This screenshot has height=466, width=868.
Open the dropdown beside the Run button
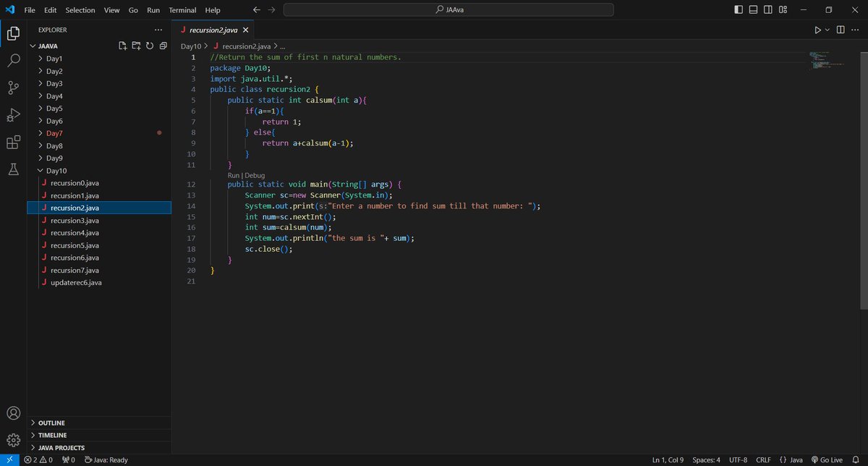(827, 30)
